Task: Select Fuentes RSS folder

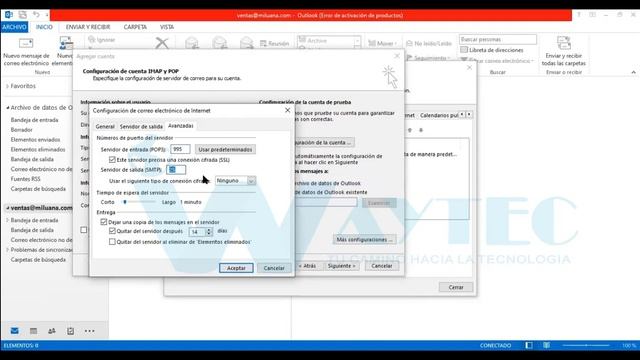Action: pos(25,179)
